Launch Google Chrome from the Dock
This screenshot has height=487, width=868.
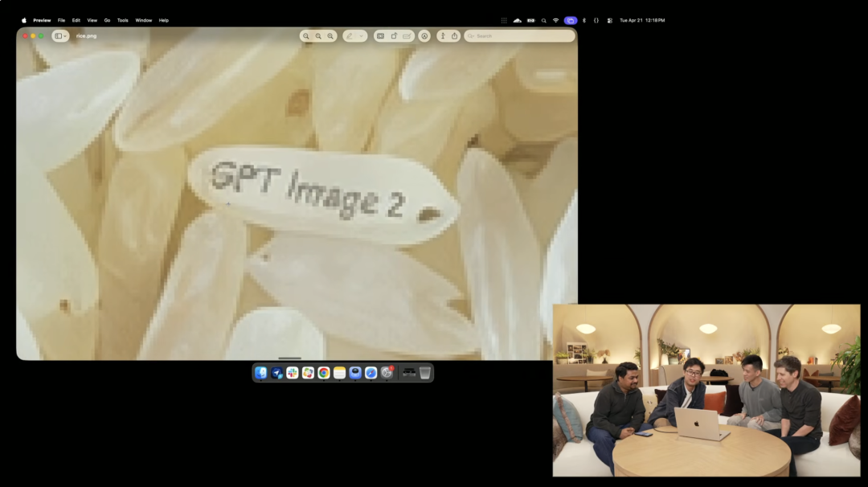tap(323, 373)
